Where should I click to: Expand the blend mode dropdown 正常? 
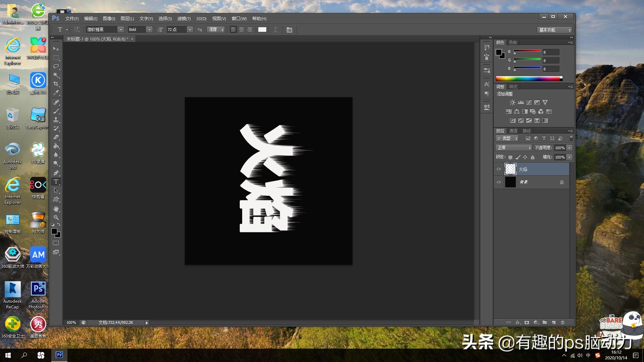click(514, 148)
